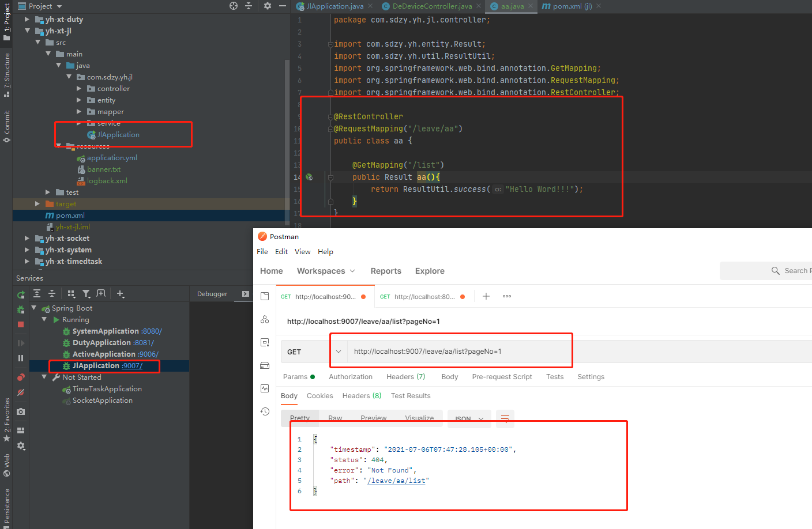Open the GET method dropdown
The height and width of the screenshot is (529, 812).
pyautogui.click(x=314, y=352)
